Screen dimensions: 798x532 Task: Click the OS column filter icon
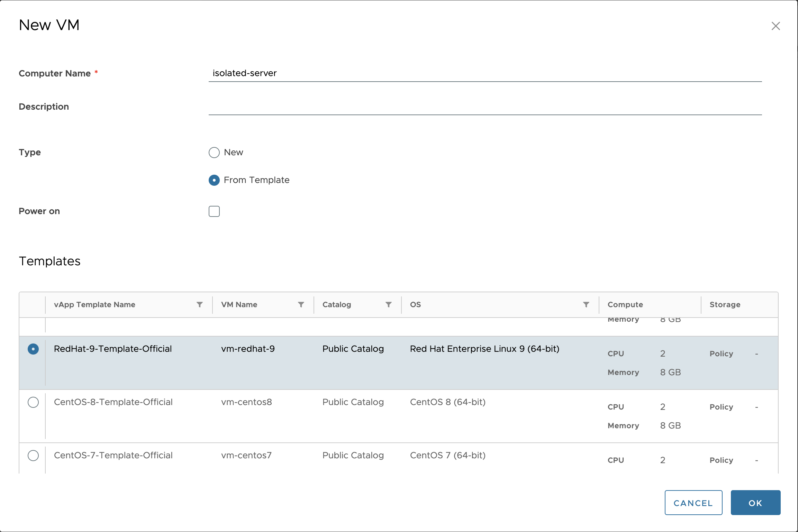586,304
